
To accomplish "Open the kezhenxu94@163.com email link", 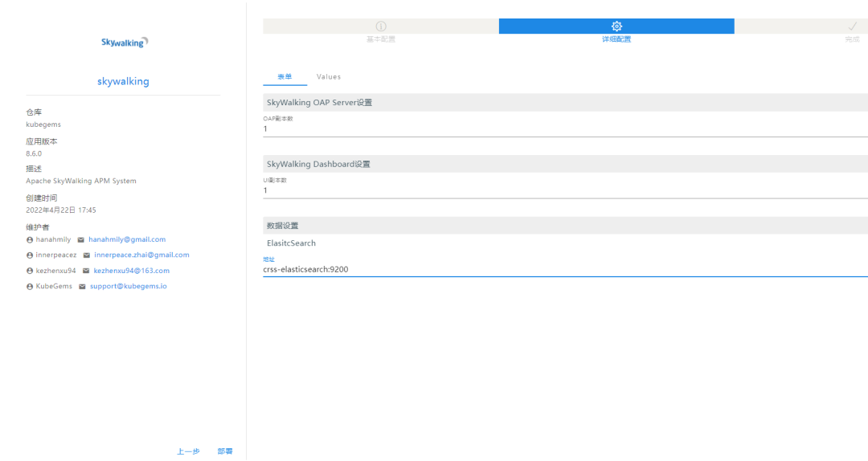I will (131, 271).
